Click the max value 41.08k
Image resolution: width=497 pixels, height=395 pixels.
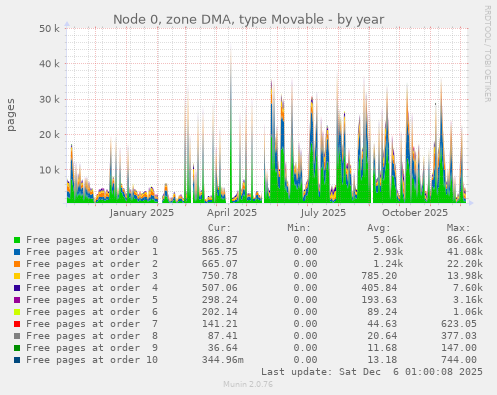465,252
